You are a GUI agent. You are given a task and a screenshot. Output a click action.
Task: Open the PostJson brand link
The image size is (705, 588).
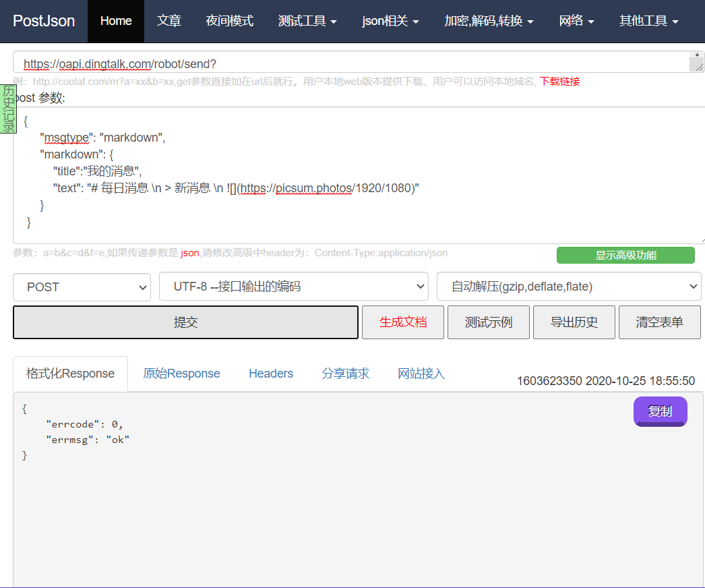44,21
